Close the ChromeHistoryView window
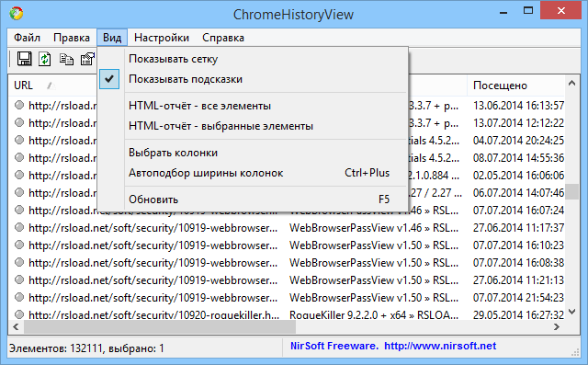 pyautogui.click(x=561, y=11)
